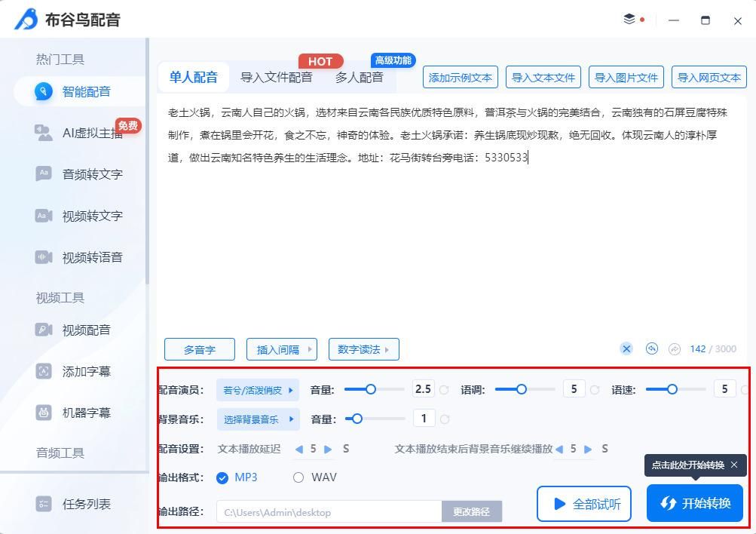Image resolution: width=756 pixels, height=534 pixels.
Task: Decrease background music continue time left arrow
Action: point(559,449)
